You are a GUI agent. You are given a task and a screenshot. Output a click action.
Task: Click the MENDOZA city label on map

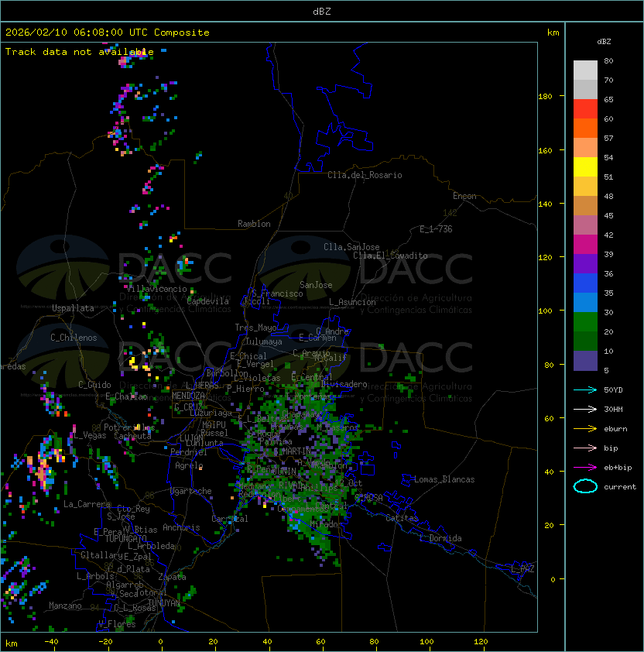click(189, 396)
